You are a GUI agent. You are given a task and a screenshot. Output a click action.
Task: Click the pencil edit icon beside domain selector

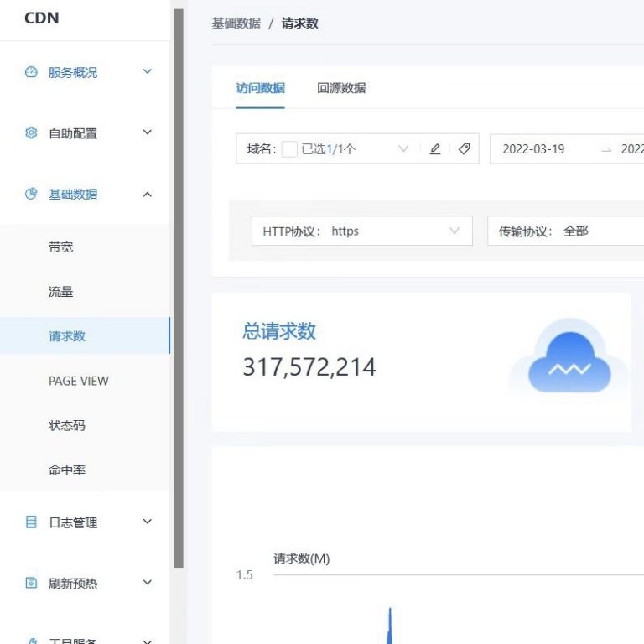[x=434, y=149]
